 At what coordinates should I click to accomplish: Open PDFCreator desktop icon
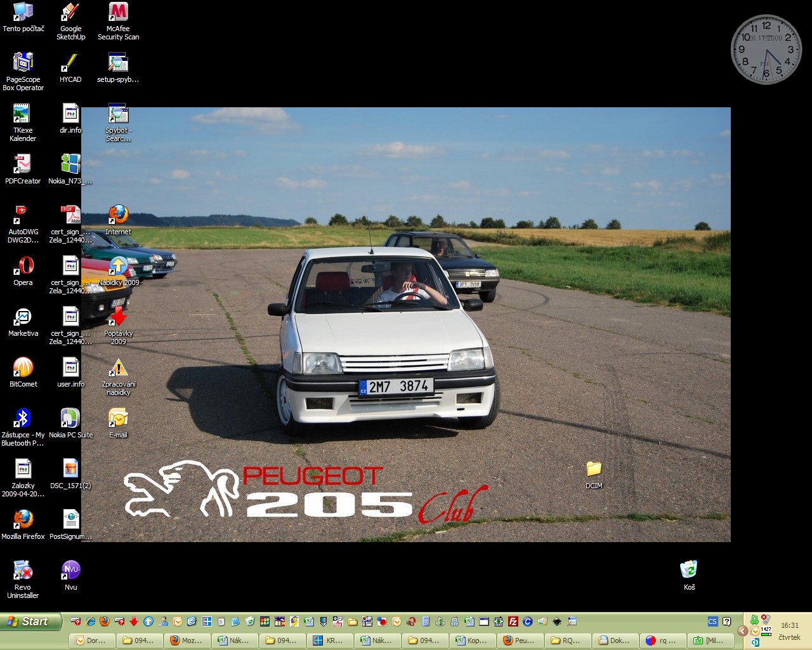point(23,164)
